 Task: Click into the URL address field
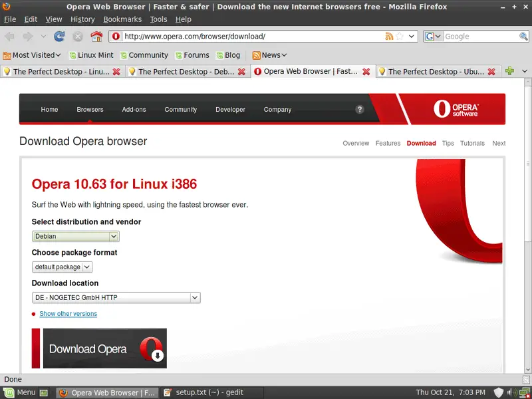(x=253, y=37)
